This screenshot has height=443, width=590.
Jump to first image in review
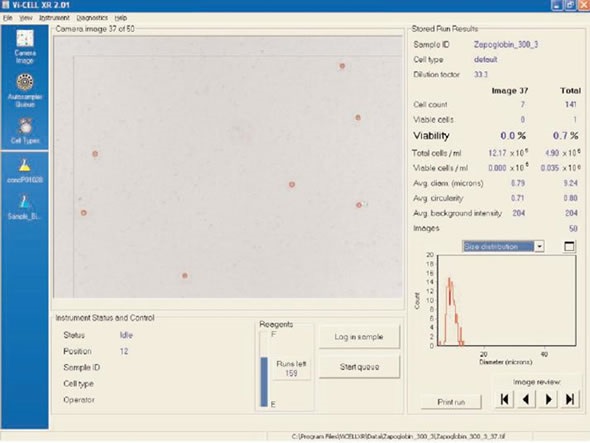[505, 399]
